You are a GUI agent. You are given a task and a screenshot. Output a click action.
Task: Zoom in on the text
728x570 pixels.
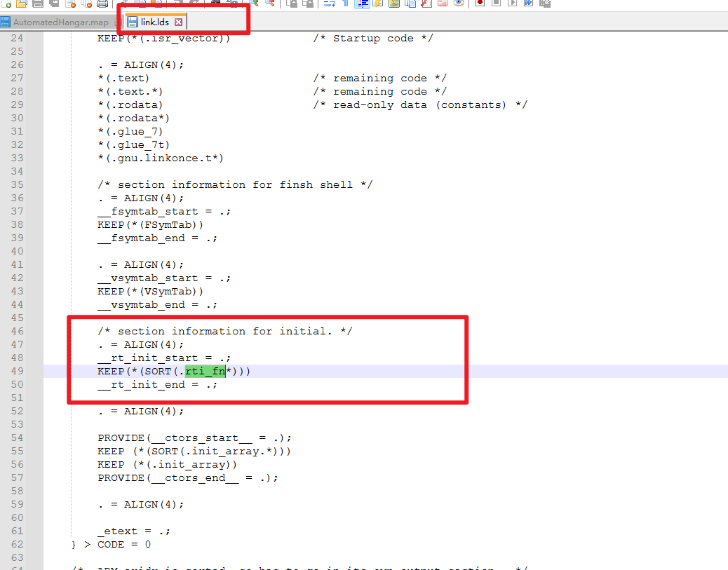coord(255,4)
